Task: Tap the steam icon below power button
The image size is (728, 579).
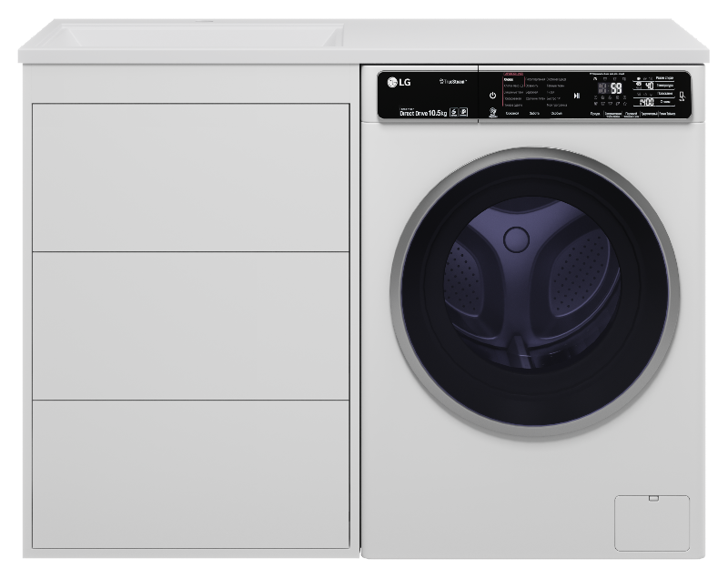Action: click(492, 112)
